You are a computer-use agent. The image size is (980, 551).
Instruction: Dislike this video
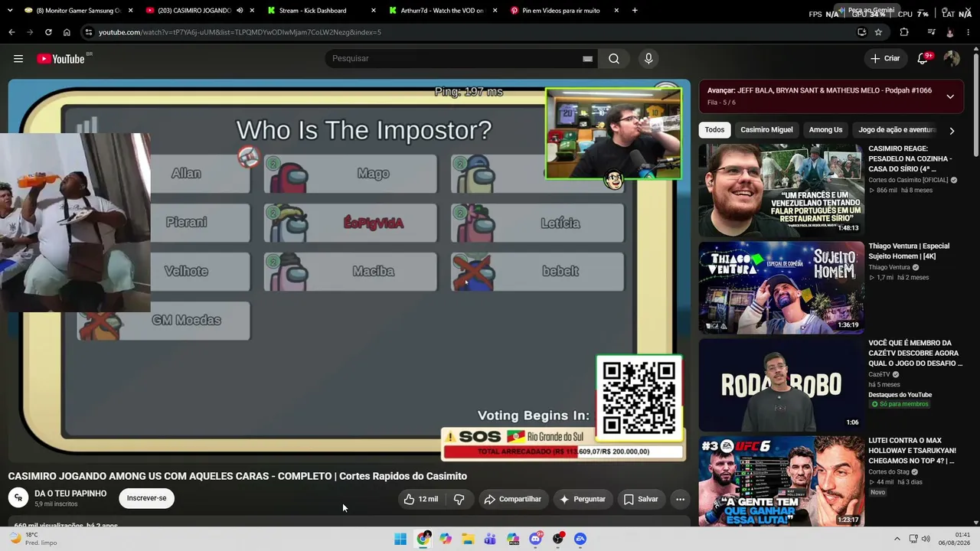coord(459,499)
